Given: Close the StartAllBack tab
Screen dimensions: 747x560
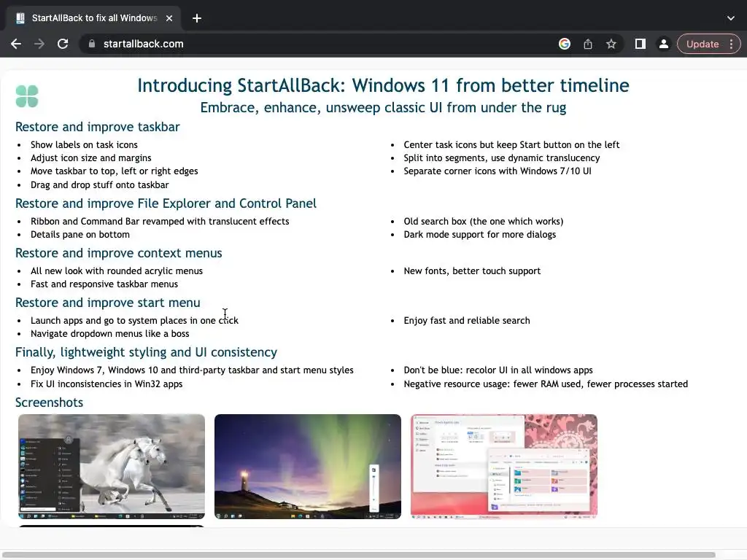Looking at the screenshot, I should (x=169, y=18).
